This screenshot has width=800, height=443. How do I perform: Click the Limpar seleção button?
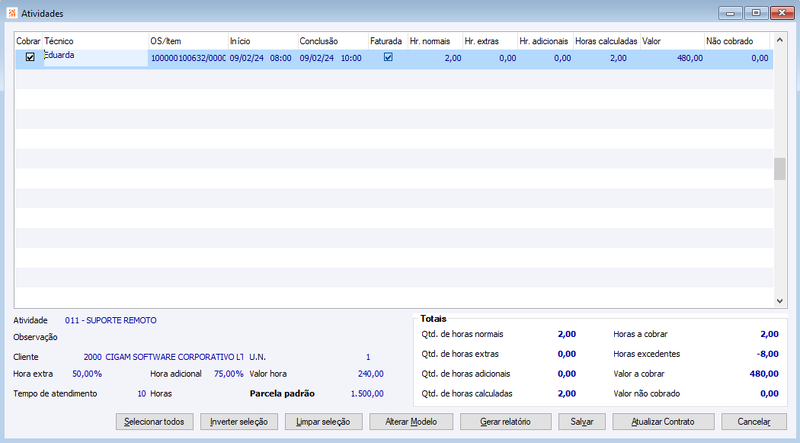[x=323, y=422]
